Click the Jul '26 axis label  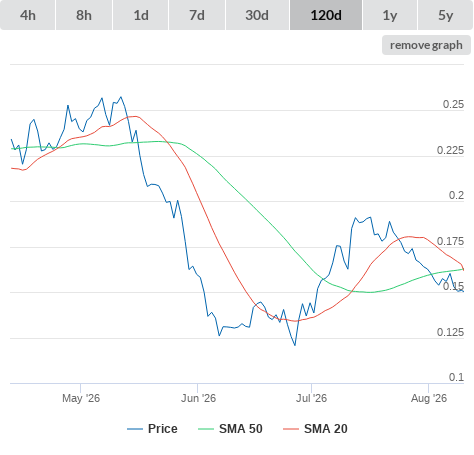click(311, 398)
